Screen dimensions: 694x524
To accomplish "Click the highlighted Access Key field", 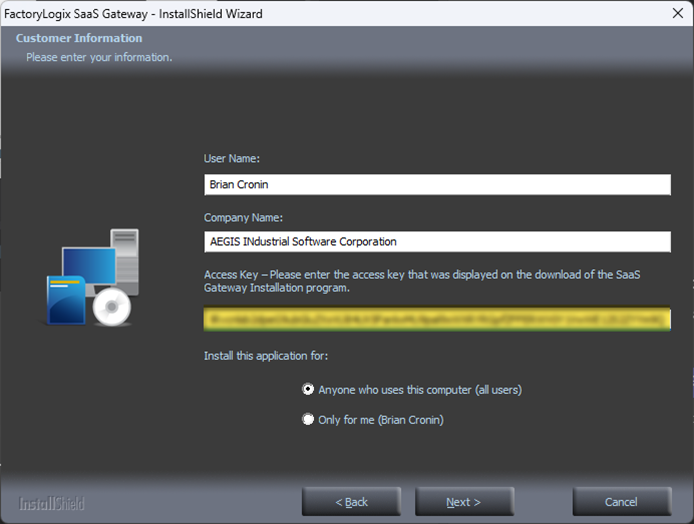I will click(x=437, y=319).
